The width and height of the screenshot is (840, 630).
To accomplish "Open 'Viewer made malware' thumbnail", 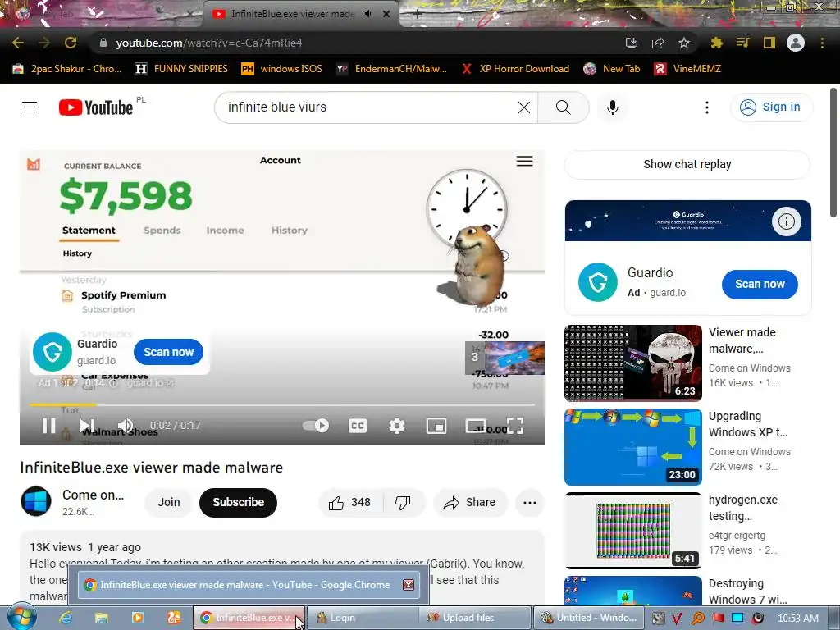I will point(632,363).
